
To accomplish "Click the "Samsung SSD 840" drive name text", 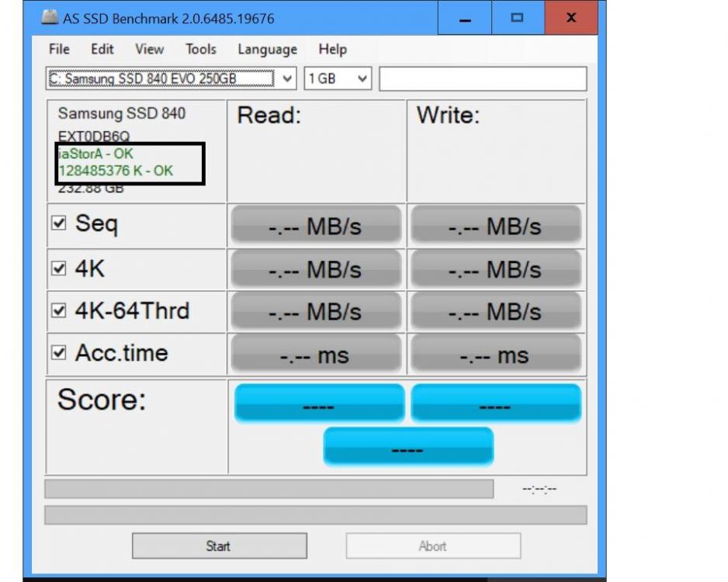I will click(x=122, y=113).
